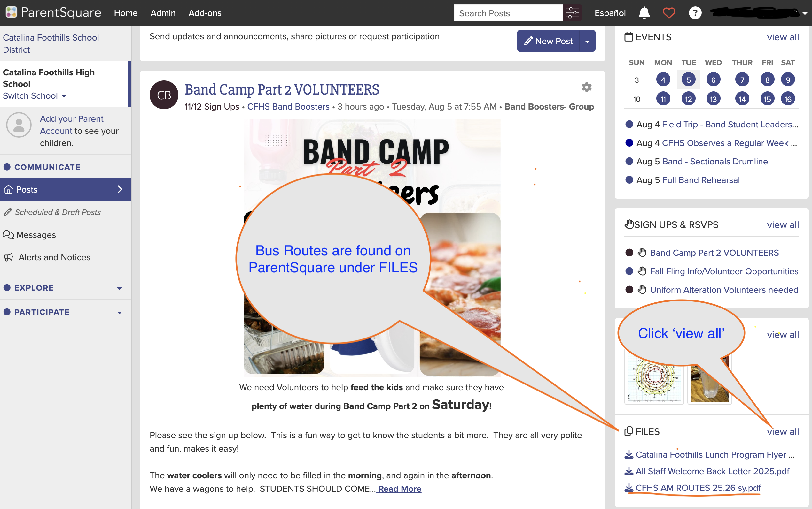This screenshot has height=509, width=812.
Task: Open the help question mark icon
Action: click(695, 13)
